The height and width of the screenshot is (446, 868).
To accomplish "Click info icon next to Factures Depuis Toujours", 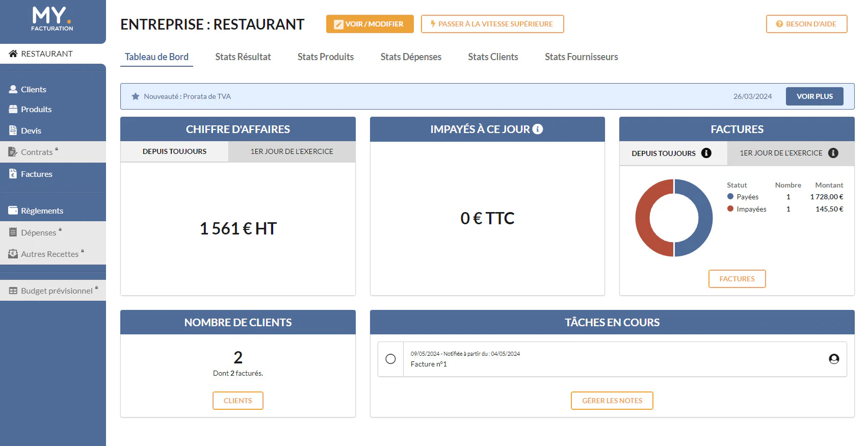I will pyautogui.click(x=706, y=153).
